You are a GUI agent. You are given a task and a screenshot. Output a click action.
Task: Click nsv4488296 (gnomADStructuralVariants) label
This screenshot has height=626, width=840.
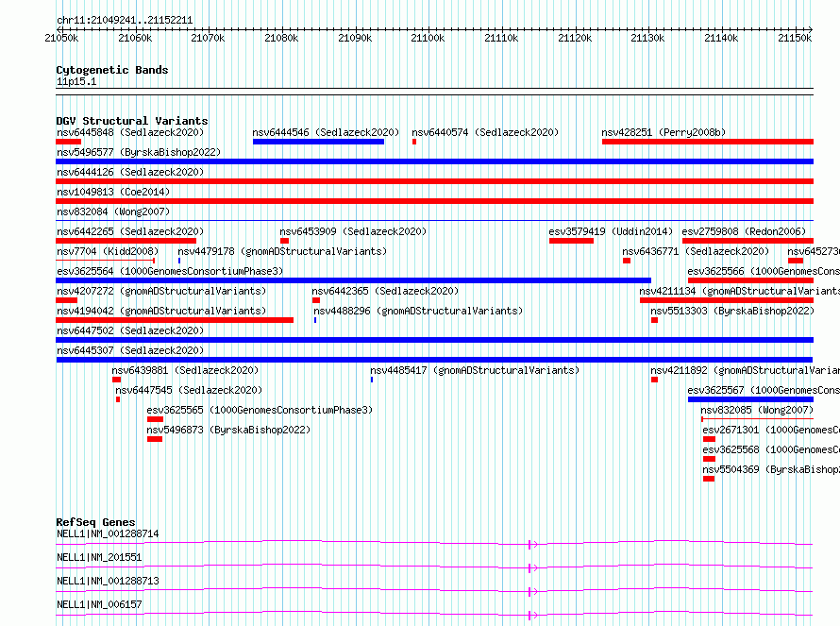pos(418,311)
